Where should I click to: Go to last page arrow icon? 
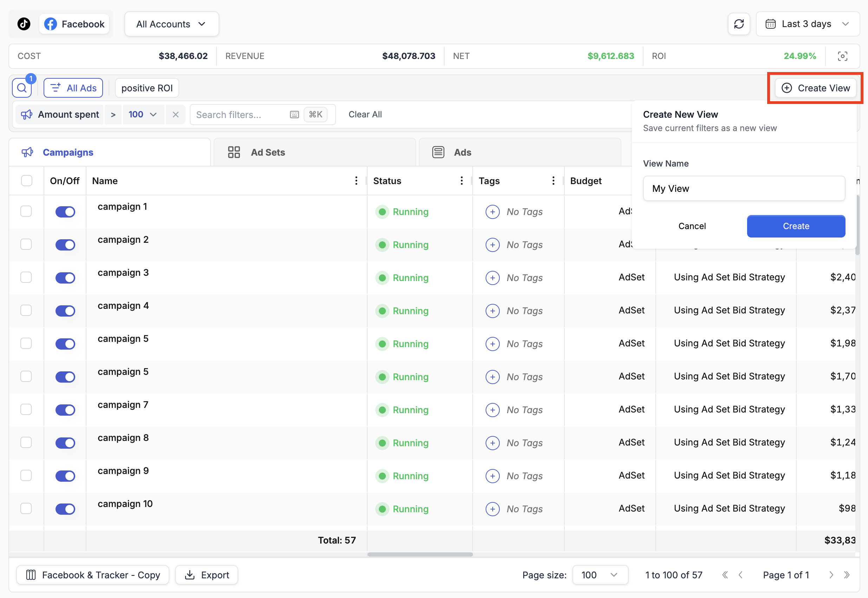pyautogui.click(x=847, y=575)
